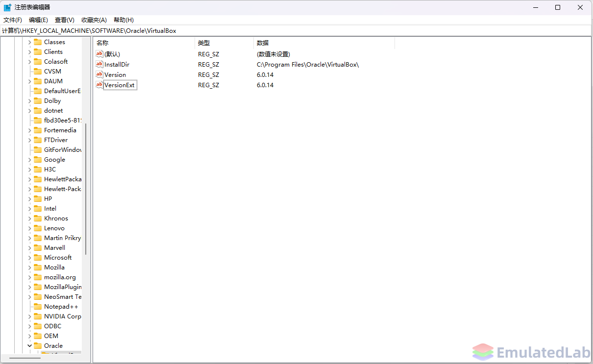Expand the Dolby key
593x364 pixels.
point(29,101)
